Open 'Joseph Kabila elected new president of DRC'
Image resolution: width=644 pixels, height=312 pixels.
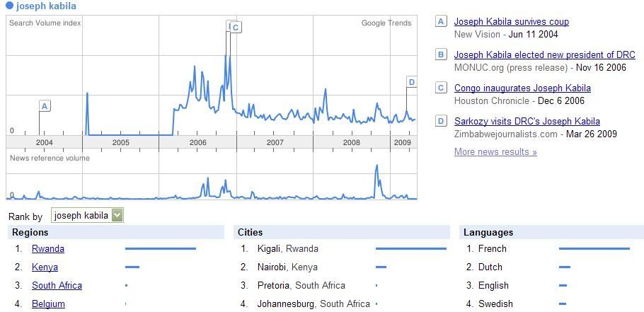545,55
